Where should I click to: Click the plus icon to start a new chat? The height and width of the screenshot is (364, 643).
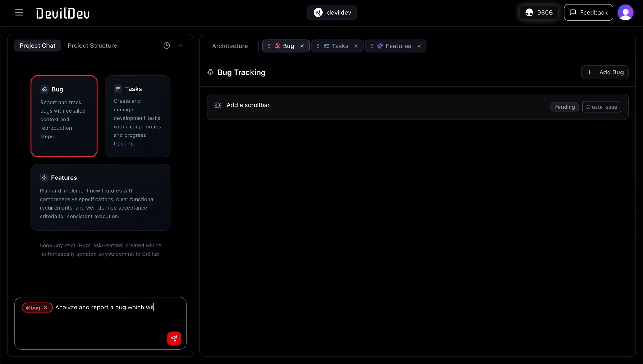click(181, 45)
